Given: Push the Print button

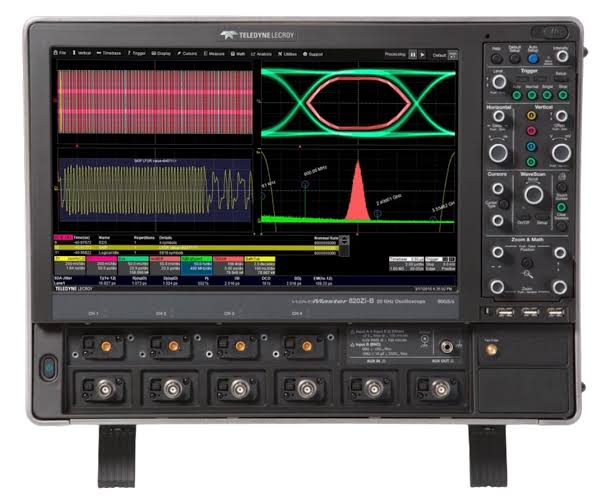Looking at the screenshot, I should (562, 187).
